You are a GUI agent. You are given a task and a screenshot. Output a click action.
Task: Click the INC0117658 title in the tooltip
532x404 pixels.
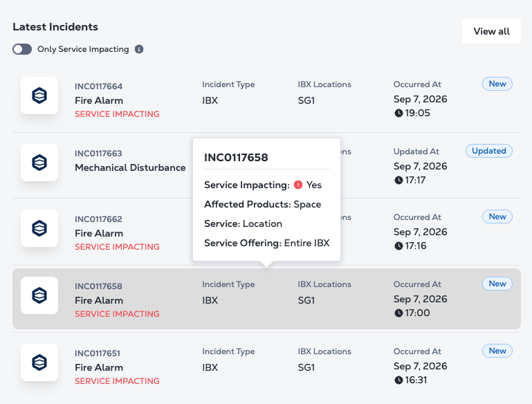236,158
